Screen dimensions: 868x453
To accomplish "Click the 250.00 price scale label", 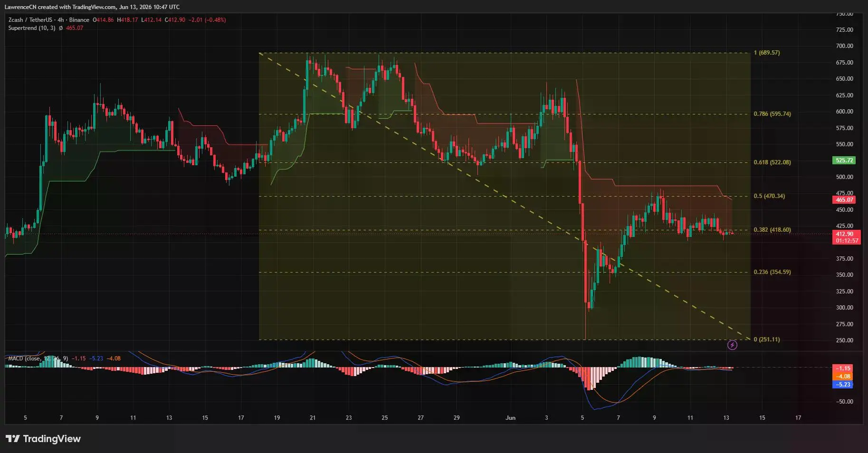I will point(844,340).
